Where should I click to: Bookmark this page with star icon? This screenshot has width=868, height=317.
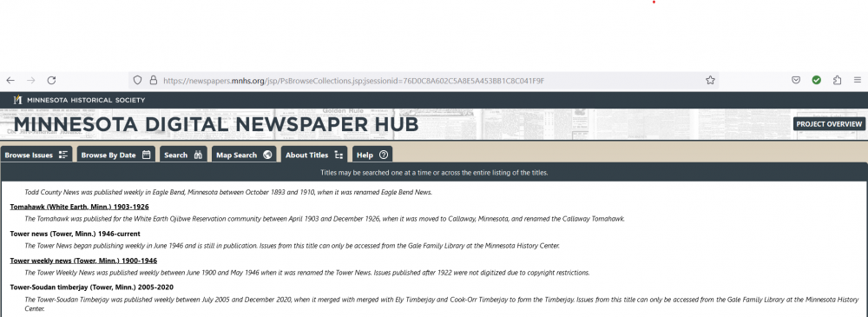point(710,81)
